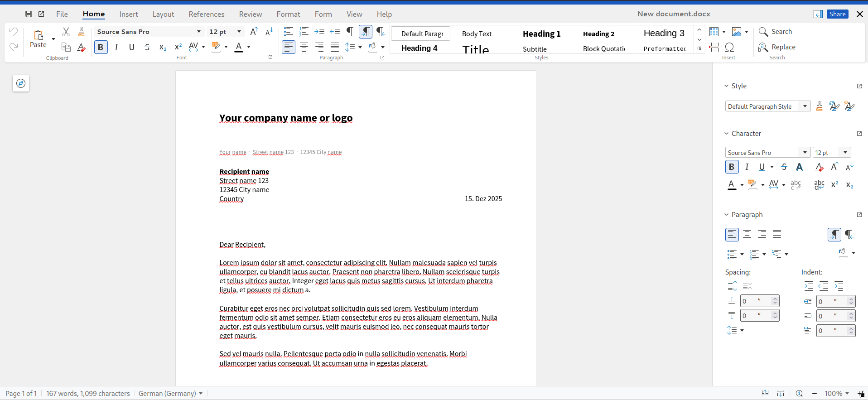Toggle formatting marks pilcrow in ribbon

point(350,32)
